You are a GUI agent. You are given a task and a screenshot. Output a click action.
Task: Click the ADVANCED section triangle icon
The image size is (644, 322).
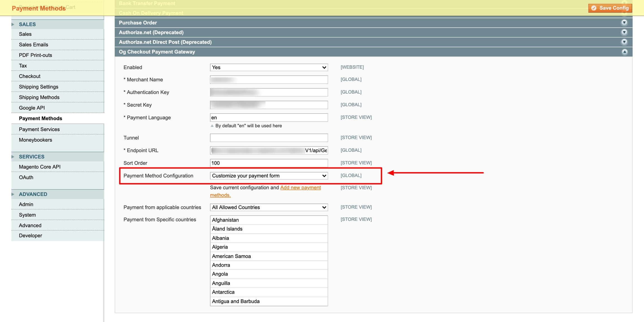(13, 194)
